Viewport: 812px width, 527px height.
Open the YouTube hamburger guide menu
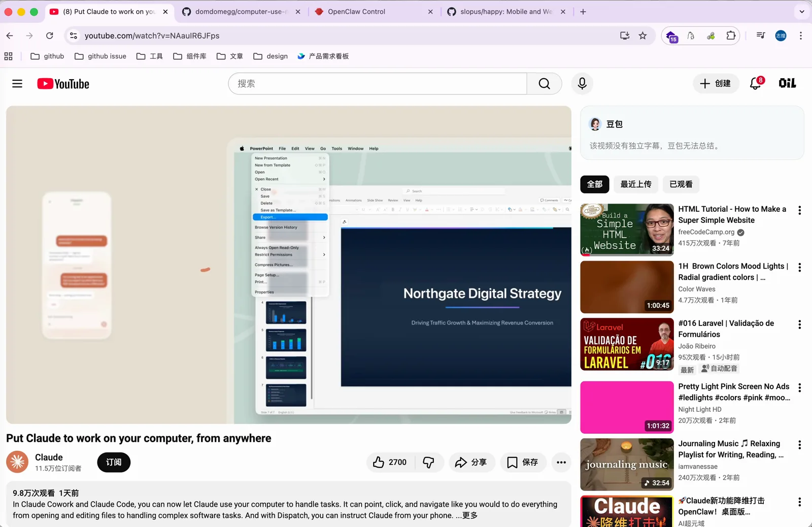coord(17,84)
